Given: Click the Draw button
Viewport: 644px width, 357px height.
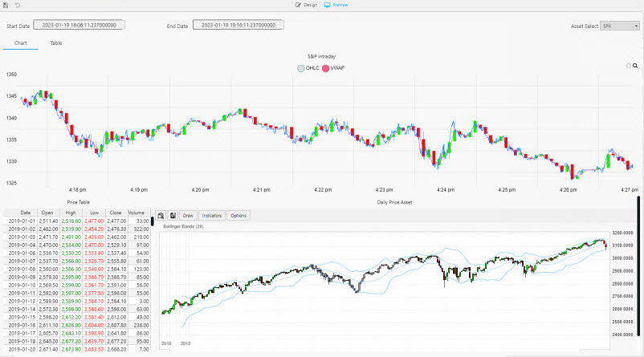Looking at the screenshot, I should (188, 216).
